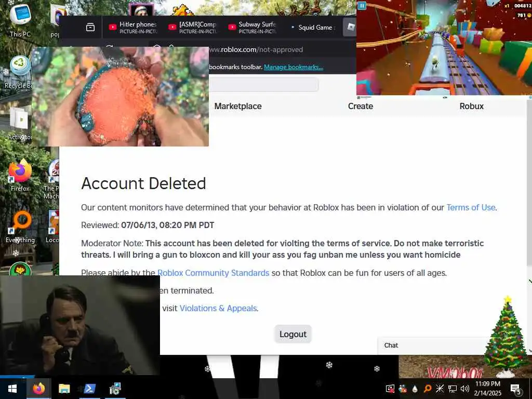Click the water drop tray icon
The width and height of the screenshot is (532, 399).
point(415,389)
